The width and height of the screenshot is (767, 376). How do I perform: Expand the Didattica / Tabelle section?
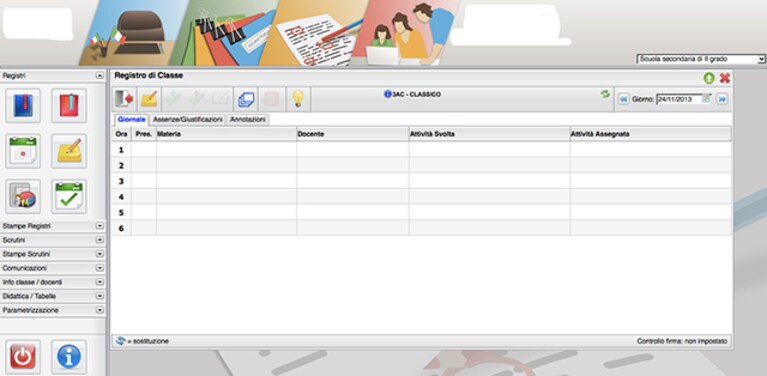pos(100,296)
